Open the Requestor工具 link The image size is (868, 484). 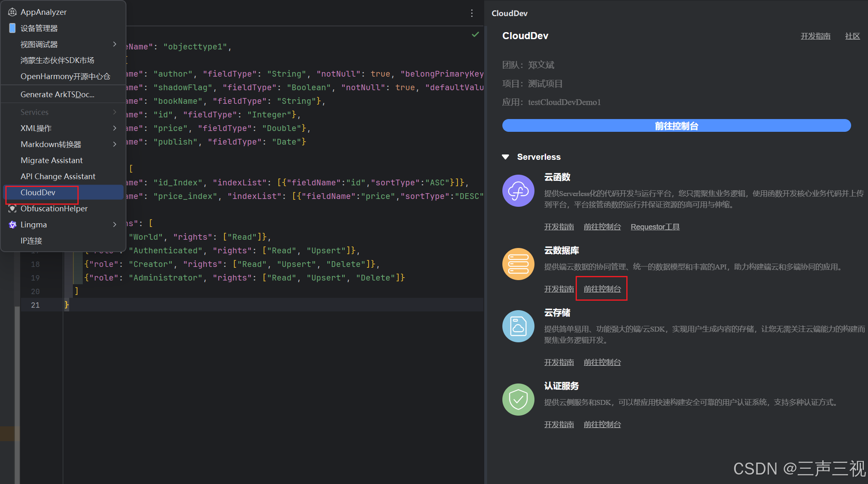655,227
